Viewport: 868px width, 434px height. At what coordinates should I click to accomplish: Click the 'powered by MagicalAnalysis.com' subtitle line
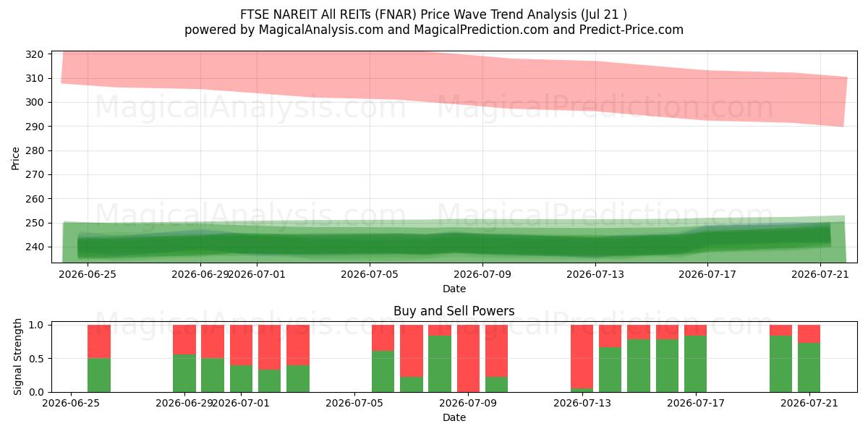[x=434, y=30]
